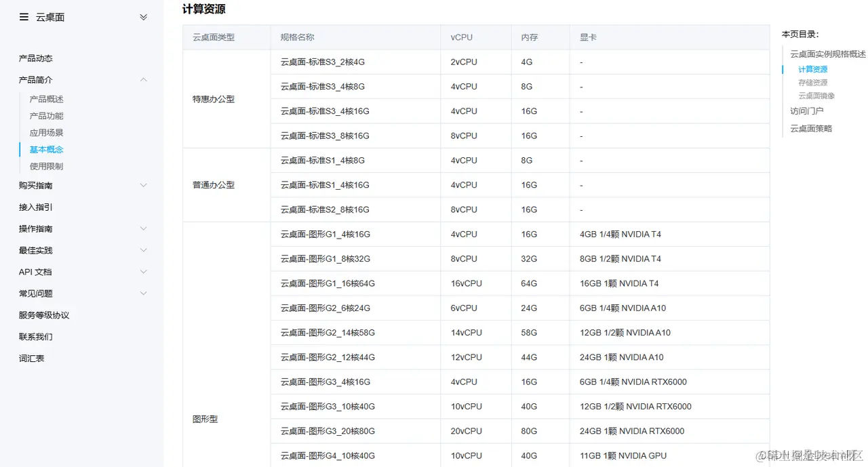Jump to 计算资源 in page contents
868x467 pixels.
point(812,69)
